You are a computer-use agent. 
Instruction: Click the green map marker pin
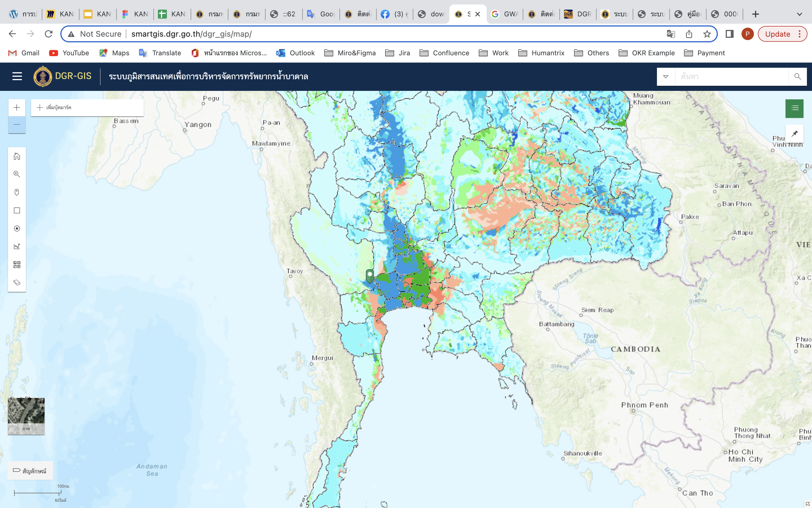click(369, 276)
